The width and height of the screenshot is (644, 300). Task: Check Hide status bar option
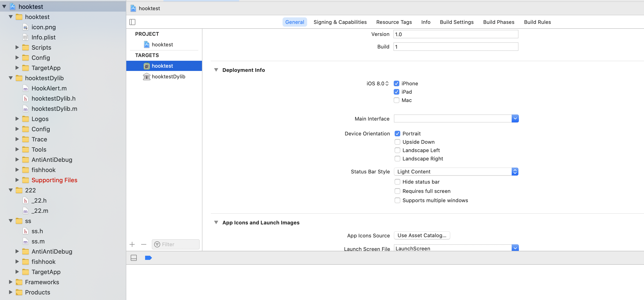[x=397, y=182]
